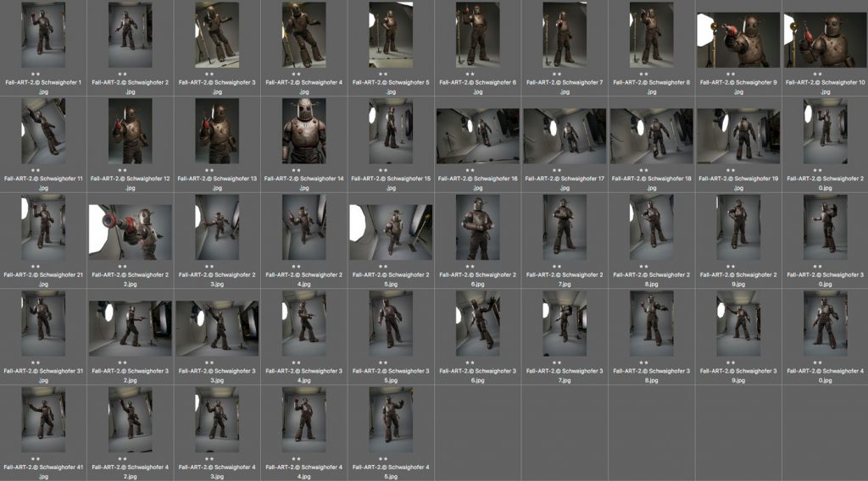Choose the Schwaighofer 36.jpg thumbnail
The width and height of the screenshot is (868, 481).
pyautogui.click(x=477, y=323)
